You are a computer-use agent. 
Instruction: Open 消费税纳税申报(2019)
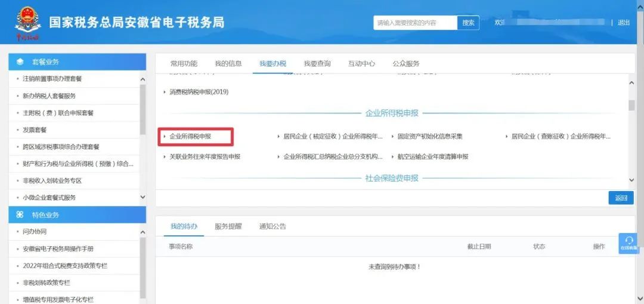tap(199, 92)
